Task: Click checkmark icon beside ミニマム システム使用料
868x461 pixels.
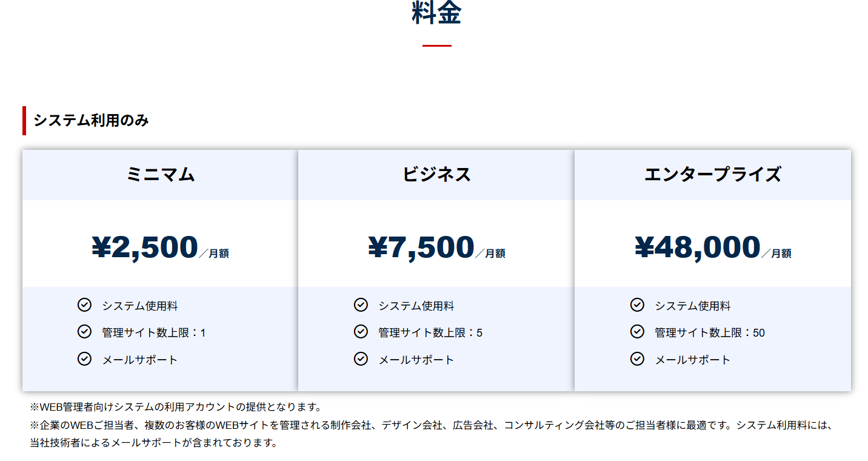Action: click(84, 305)
